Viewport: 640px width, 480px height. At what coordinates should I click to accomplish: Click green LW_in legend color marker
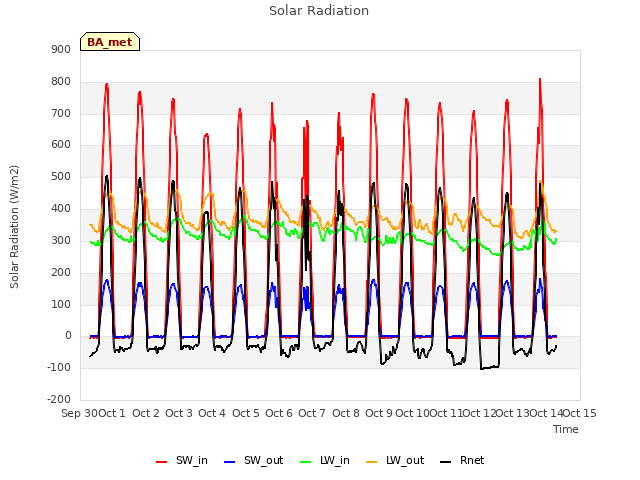pos(306,462)
